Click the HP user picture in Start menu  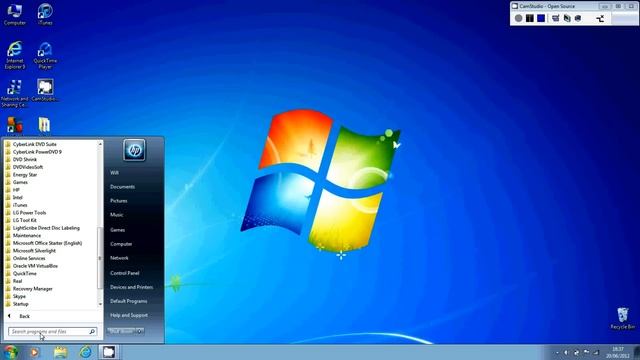[134, 150]
